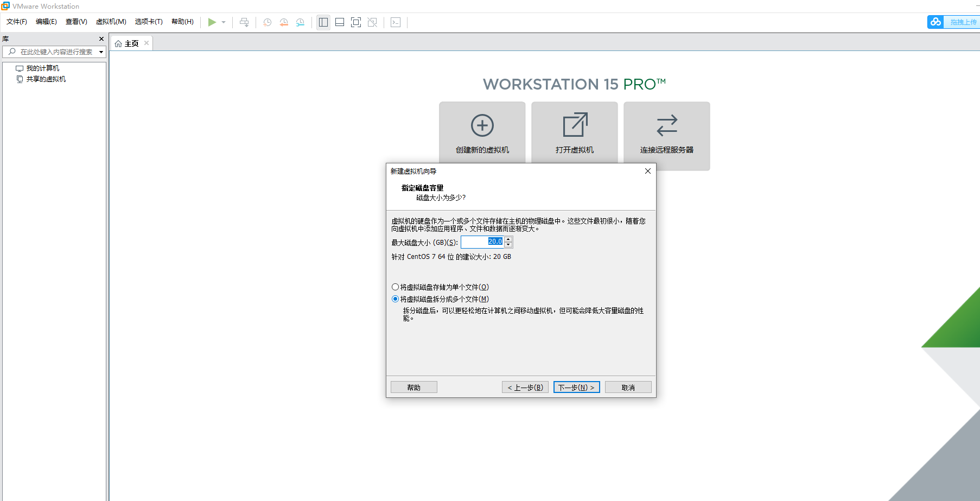The image size is (980, 501).
Task: Toggle the Library panel view icon
Action: pyautogui.click(x=323, y=22)
